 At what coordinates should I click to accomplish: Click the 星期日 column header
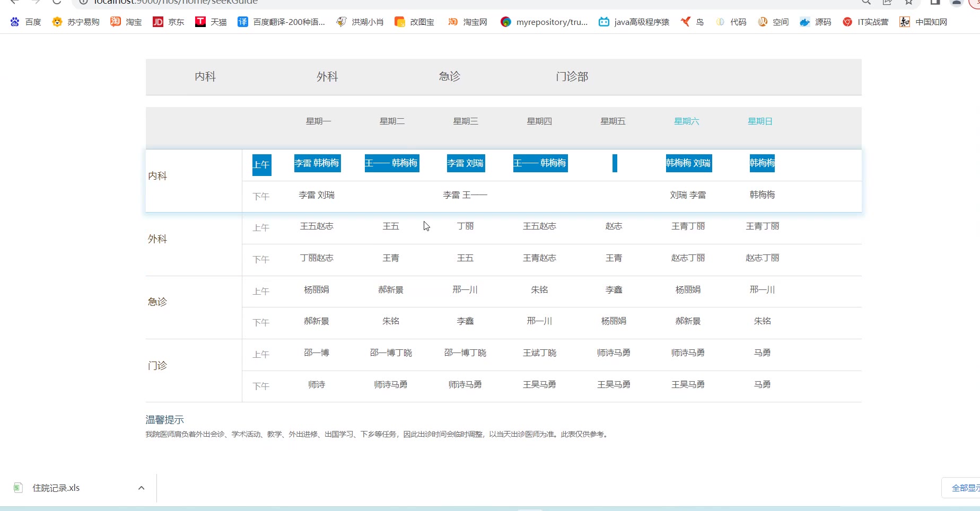(760, 121)
